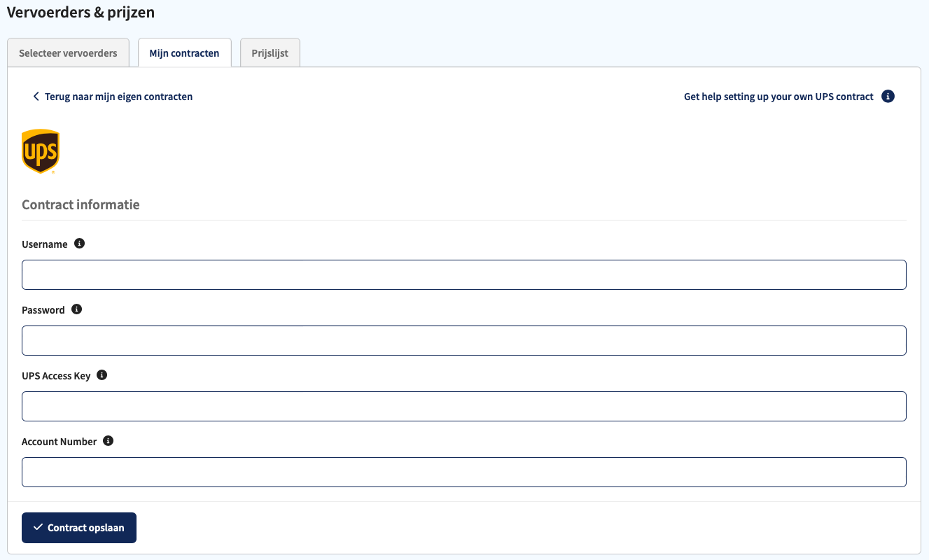Click the UPS Access Key label text
Image resolution: width=929 pixels, height=560 pixels.
(56, 376)
